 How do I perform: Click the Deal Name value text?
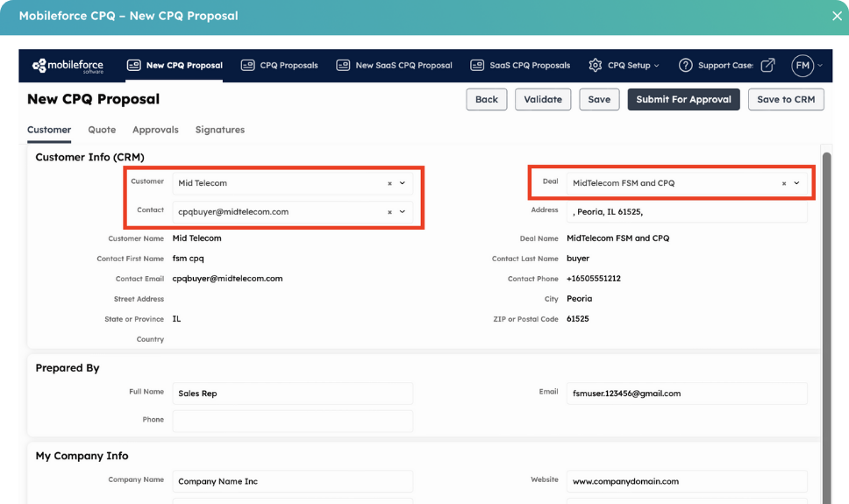(617, 238)
